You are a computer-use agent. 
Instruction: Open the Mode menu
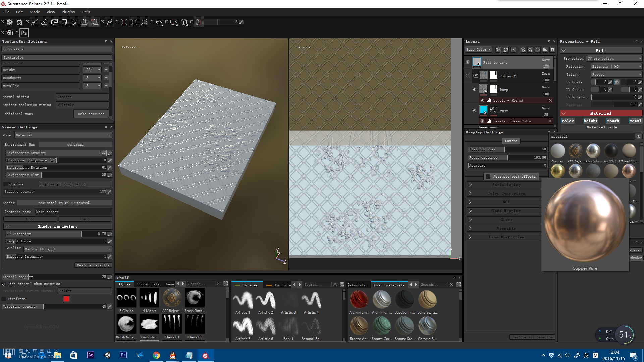(x=35, y=12)
